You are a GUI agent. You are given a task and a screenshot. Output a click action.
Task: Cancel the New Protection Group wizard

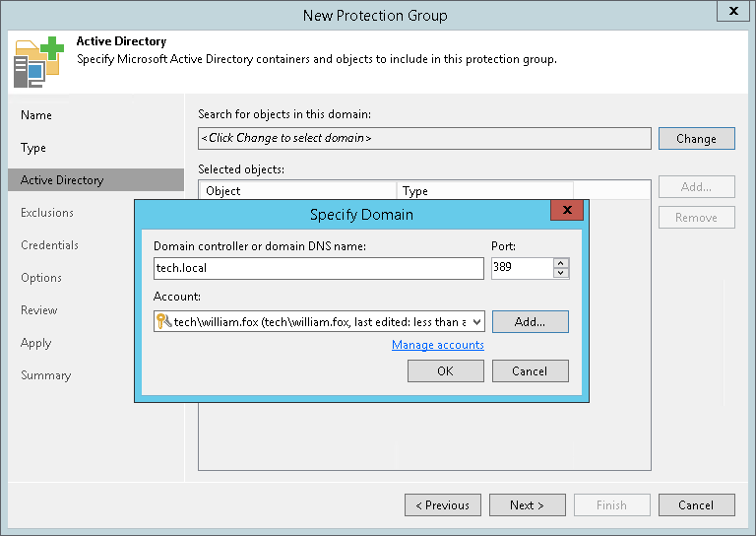[x=696, y=505]
